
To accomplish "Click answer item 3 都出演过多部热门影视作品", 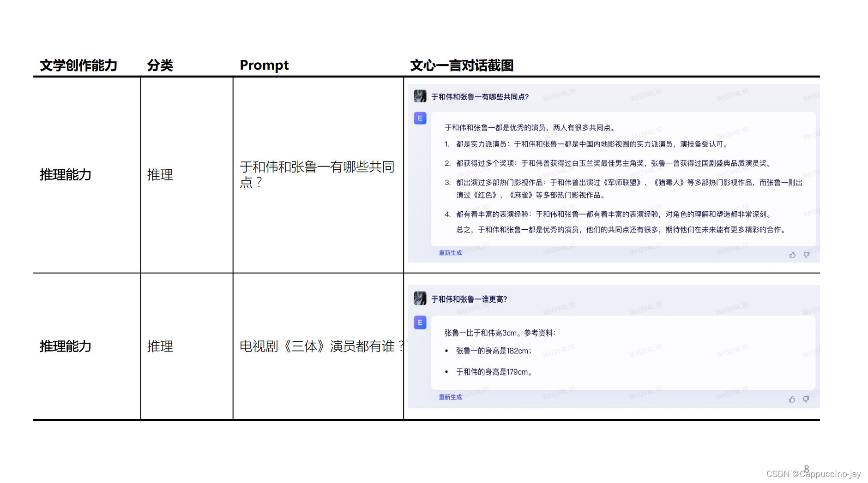I will coord(624,189).
